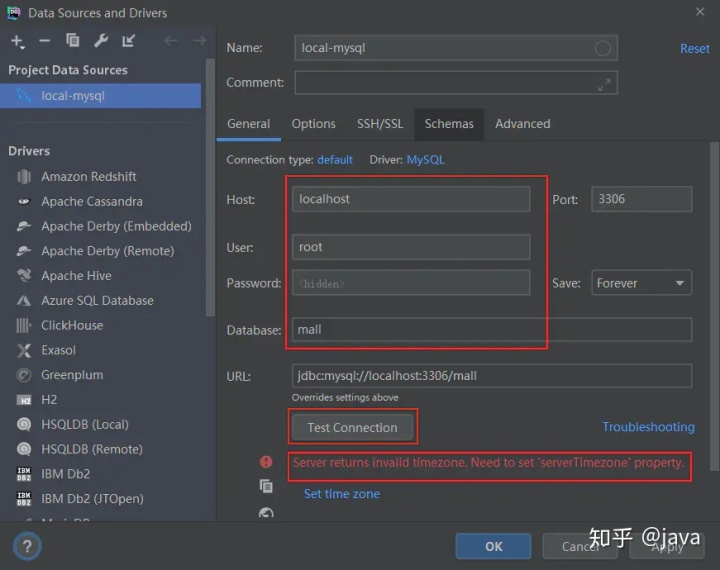Click the Reset link
Viewport: 720px width, 570px height.
coord(694,49)
